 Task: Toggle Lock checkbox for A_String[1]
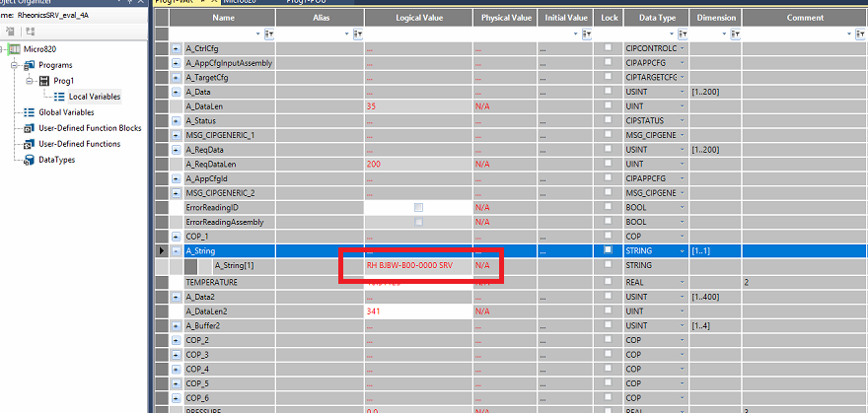pyautogui.click(x=608, y=265)
